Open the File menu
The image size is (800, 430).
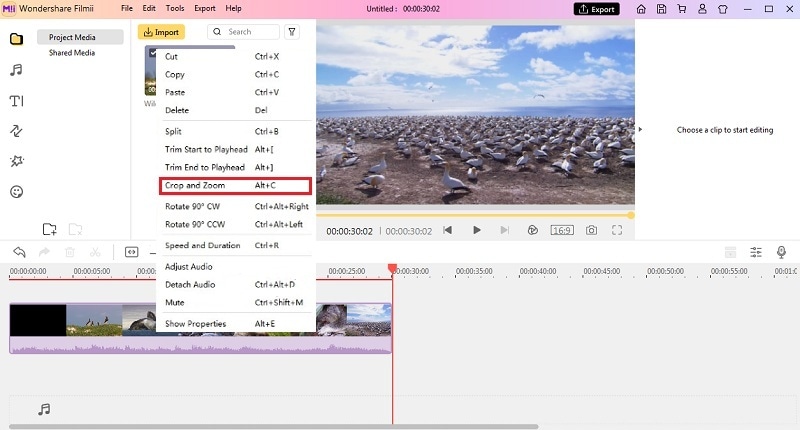click(127, 8)
